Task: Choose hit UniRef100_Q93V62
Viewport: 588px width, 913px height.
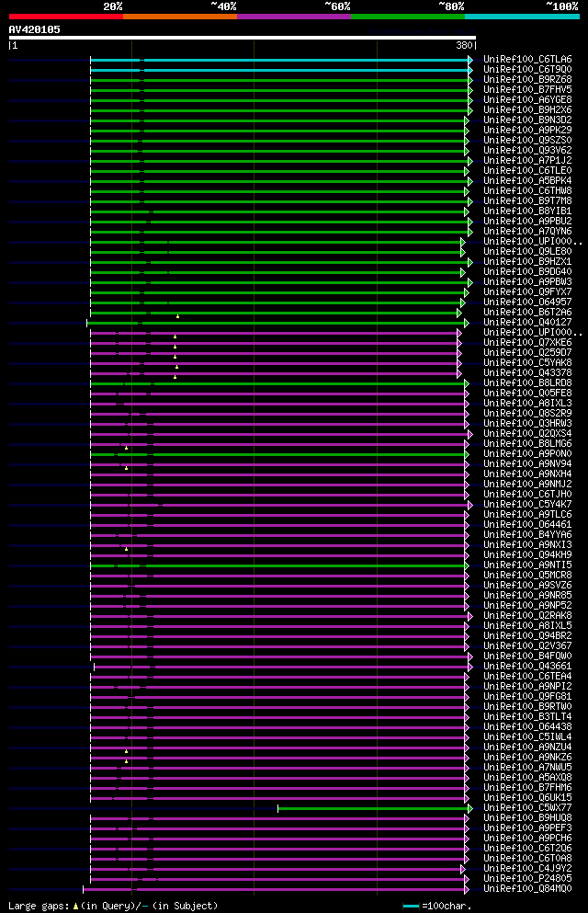Action: coord(527,150)
